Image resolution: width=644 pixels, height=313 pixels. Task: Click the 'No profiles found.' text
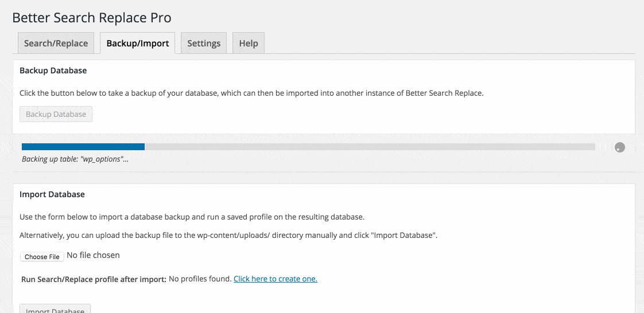[200, 279]
